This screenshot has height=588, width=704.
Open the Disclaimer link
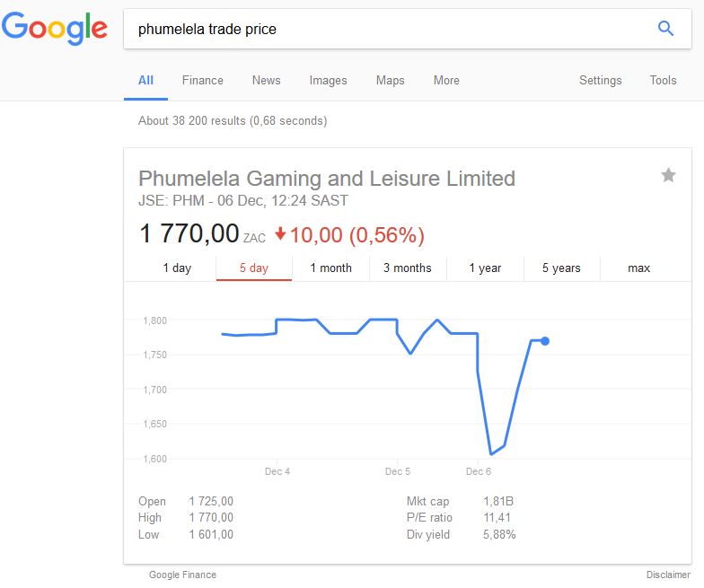pyautogui.click(x=668, y=575)
